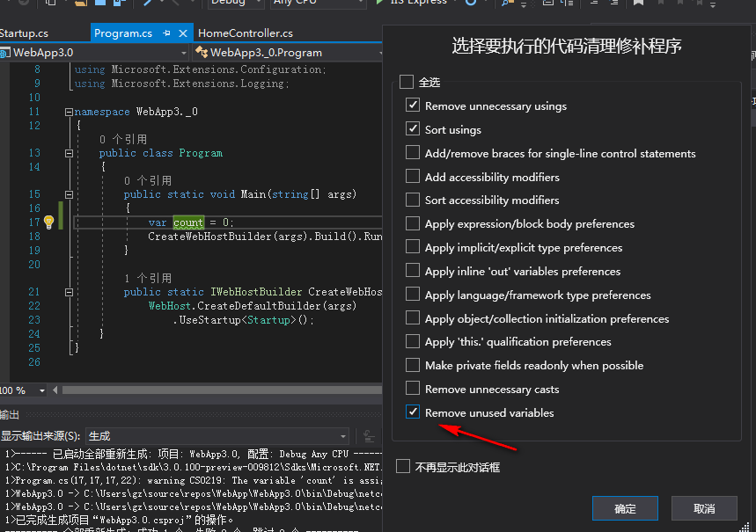The image size is (756, 532).
Task: Toggle the pin icon on Program.cs tab
Action: tap(167, 33)
